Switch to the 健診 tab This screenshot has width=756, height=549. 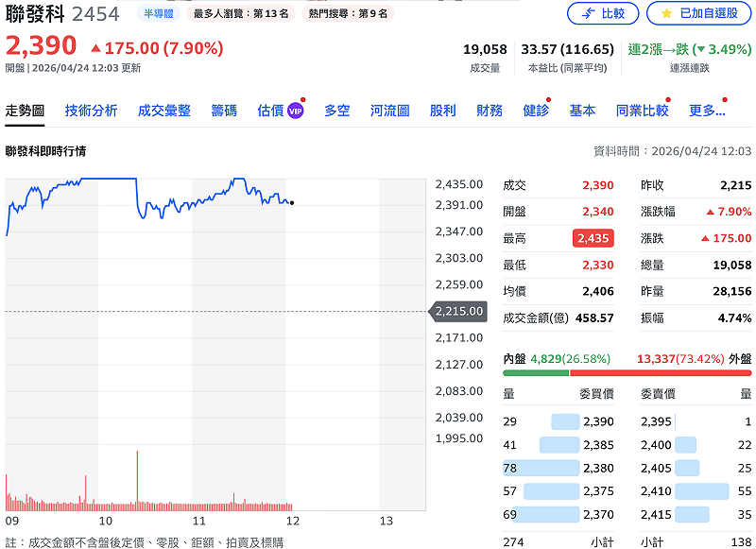536,109
